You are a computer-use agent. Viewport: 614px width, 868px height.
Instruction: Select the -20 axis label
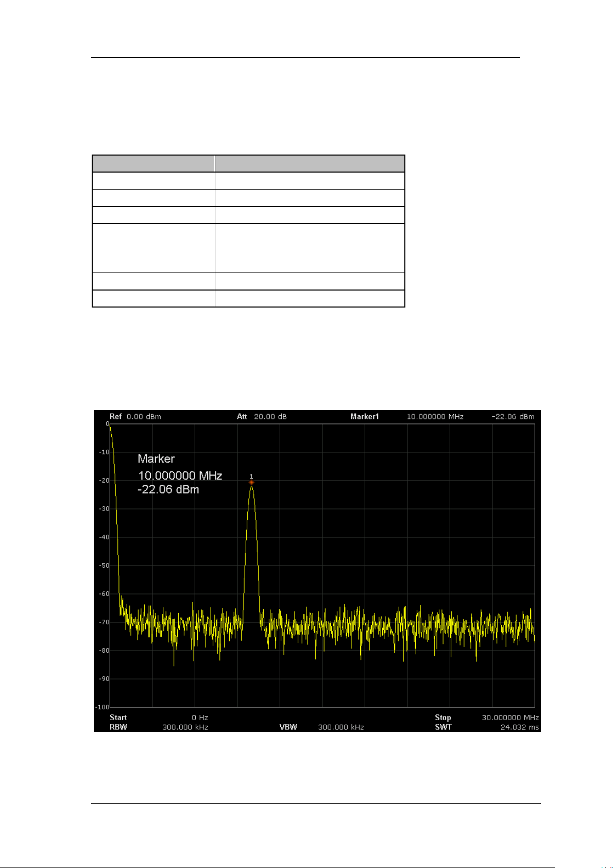(105, 480)
